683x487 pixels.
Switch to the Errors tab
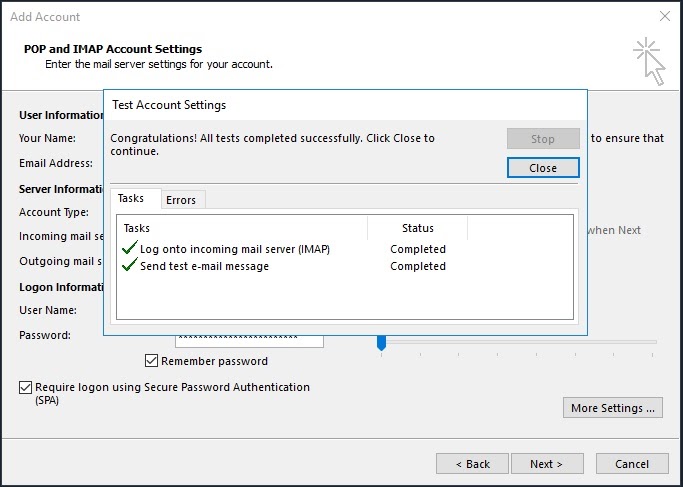[x=181, y=200]
